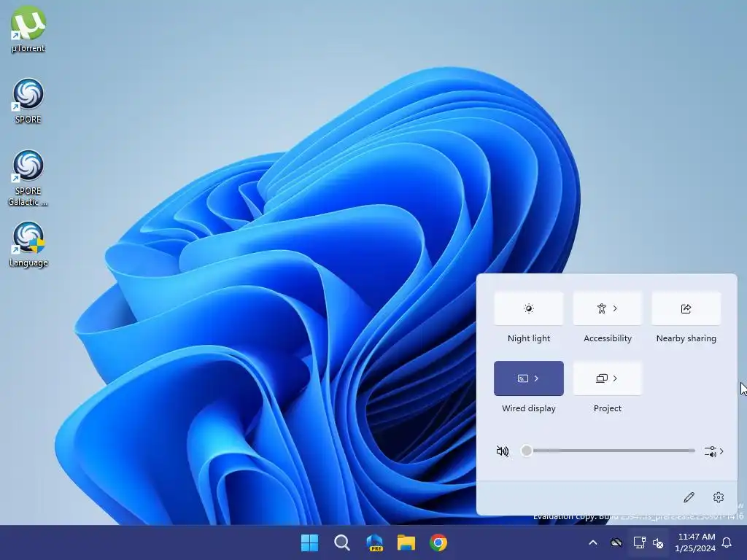Click the volume slider track

pos(608,451)
